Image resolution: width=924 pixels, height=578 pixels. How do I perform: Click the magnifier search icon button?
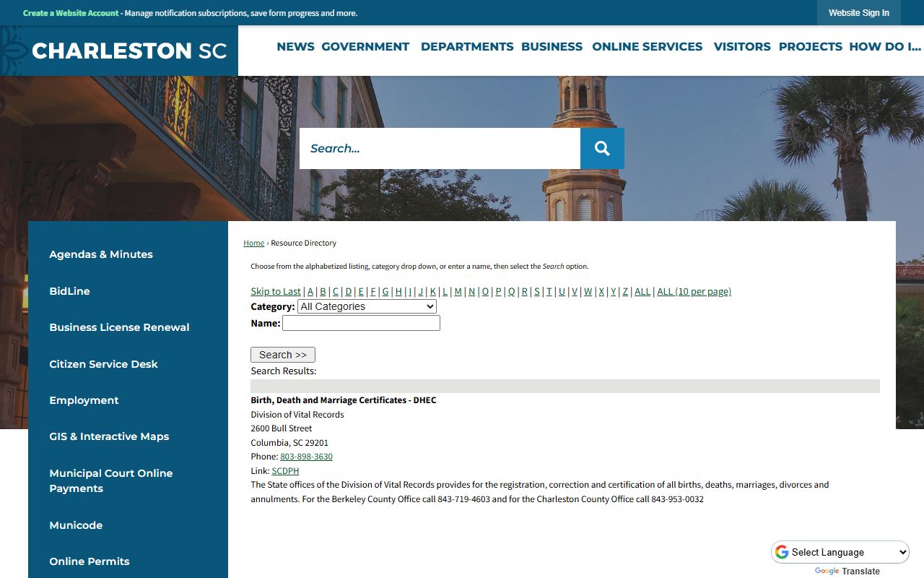pos(602,148)
